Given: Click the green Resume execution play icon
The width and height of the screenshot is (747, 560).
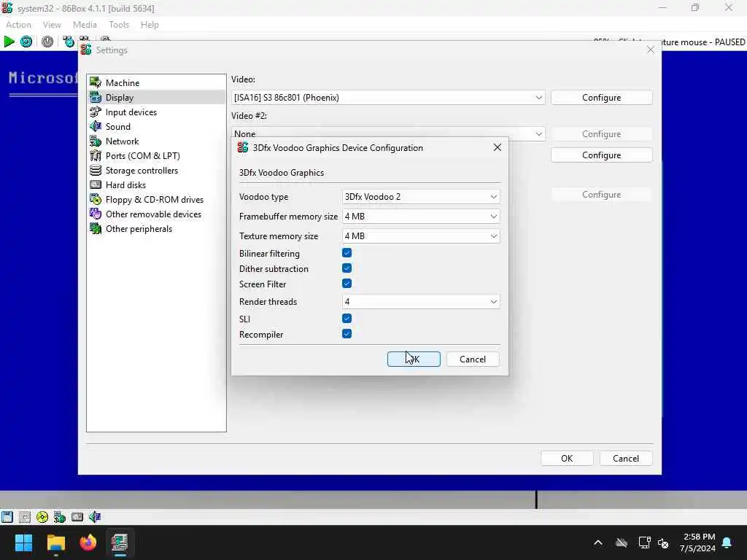Looking at the screenshot, I should 9,42.
